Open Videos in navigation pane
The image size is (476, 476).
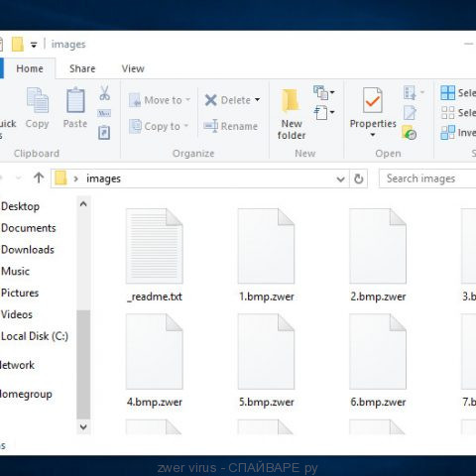[17, 314]
